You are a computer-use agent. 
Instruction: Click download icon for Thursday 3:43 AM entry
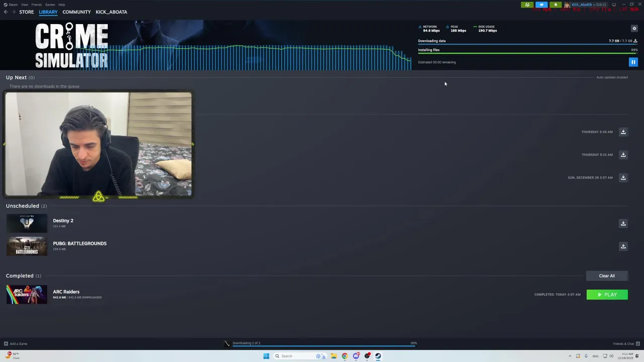(623, 132)
